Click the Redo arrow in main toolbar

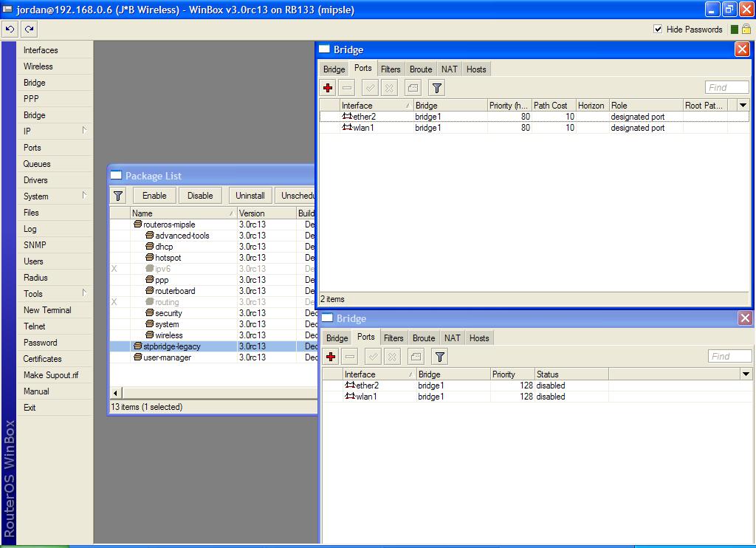click(x=30, y=30)
